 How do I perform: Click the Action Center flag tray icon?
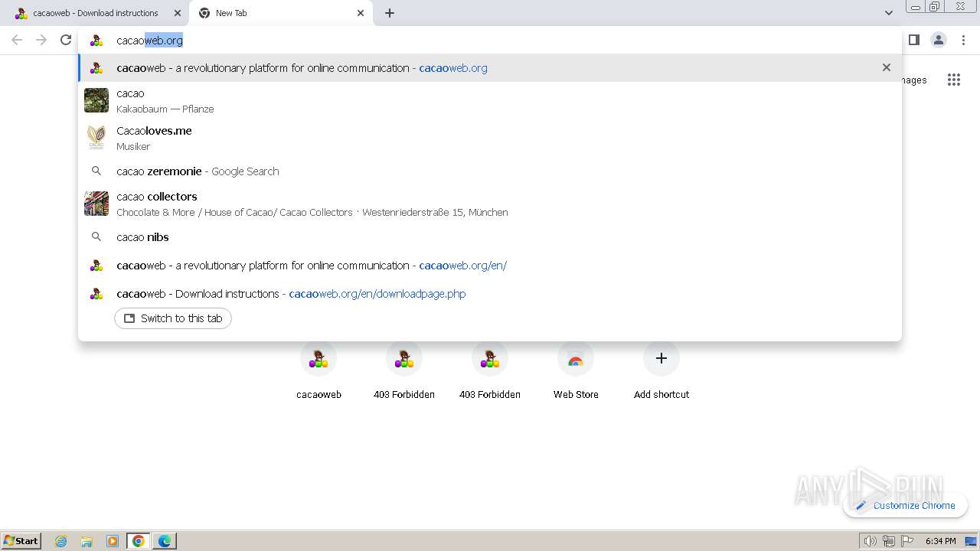[x=907, y=541]
